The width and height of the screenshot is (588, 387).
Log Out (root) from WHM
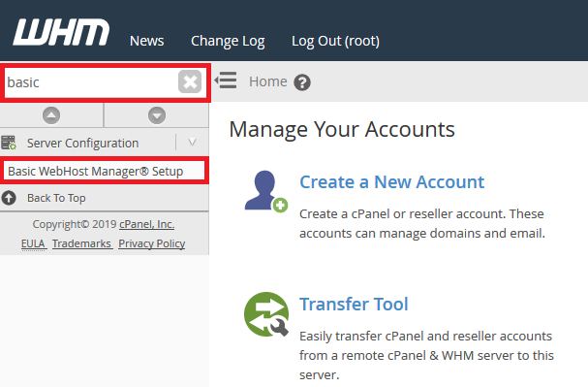(x=335, y=41)
